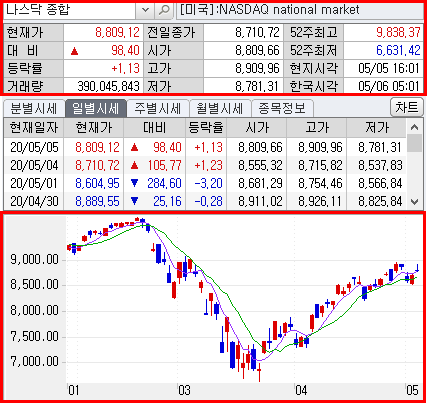The width and height of the screenshot is (427, 403).
Task: Select the 일별시세 tab
Action: pos(96,108)
